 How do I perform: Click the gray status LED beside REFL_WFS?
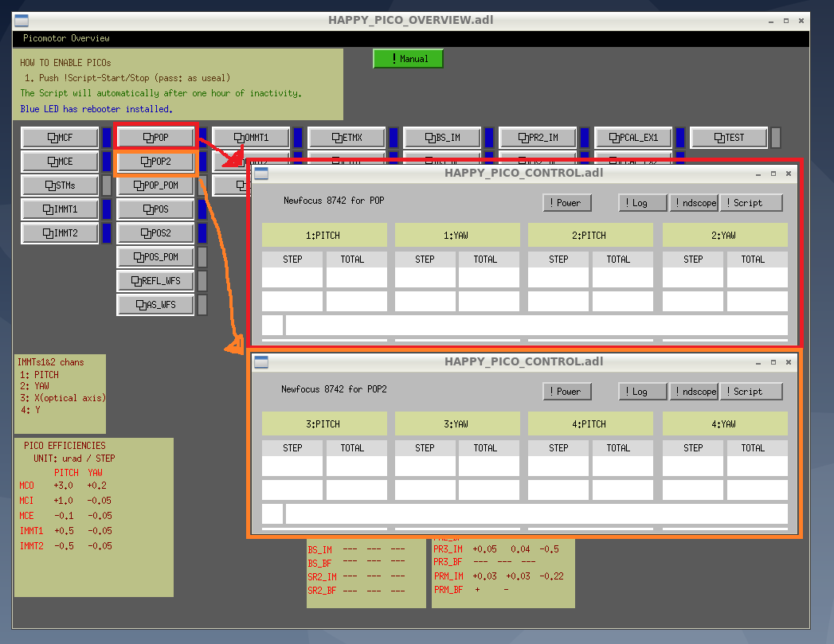[x=202, y=281]
